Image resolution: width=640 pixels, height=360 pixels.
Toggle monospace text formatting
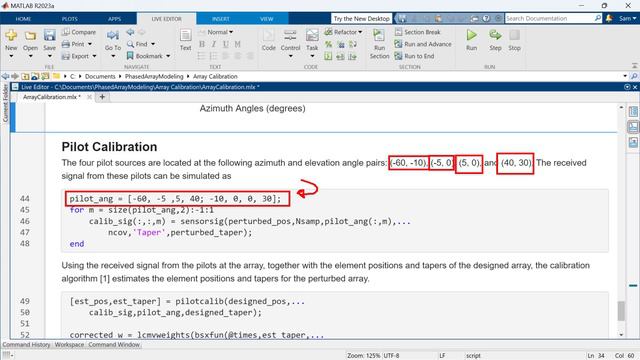click(x=238, y=44)
